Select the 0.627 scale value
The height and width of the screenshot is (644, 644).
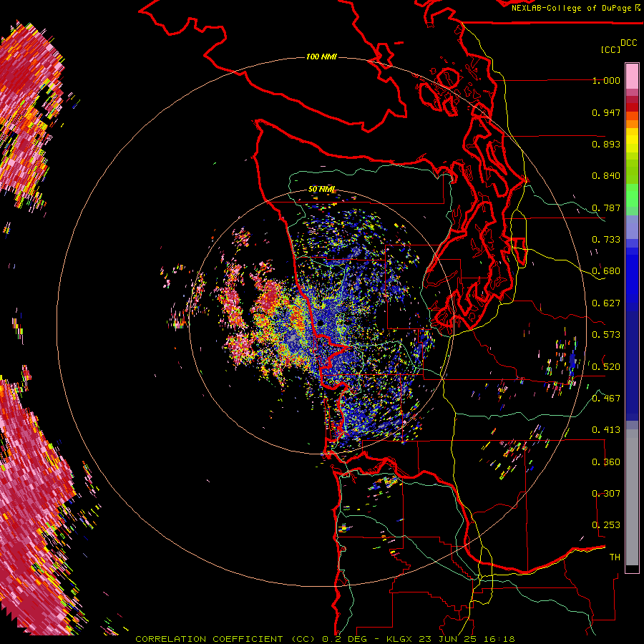click(x=606, y=303)
